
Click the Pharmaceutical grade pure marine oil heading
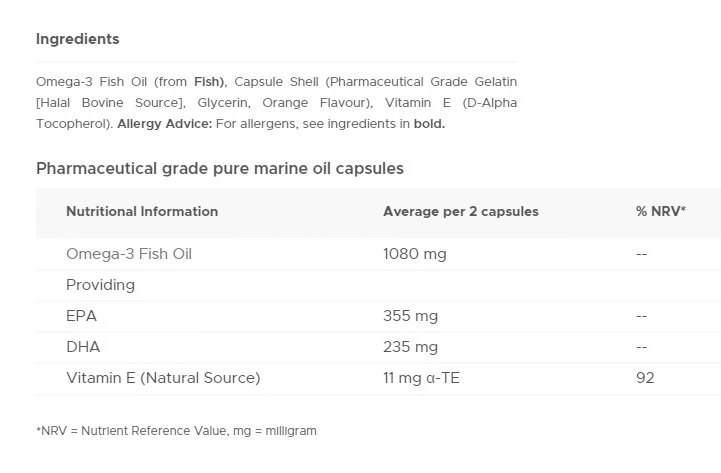tap(220, 168)
